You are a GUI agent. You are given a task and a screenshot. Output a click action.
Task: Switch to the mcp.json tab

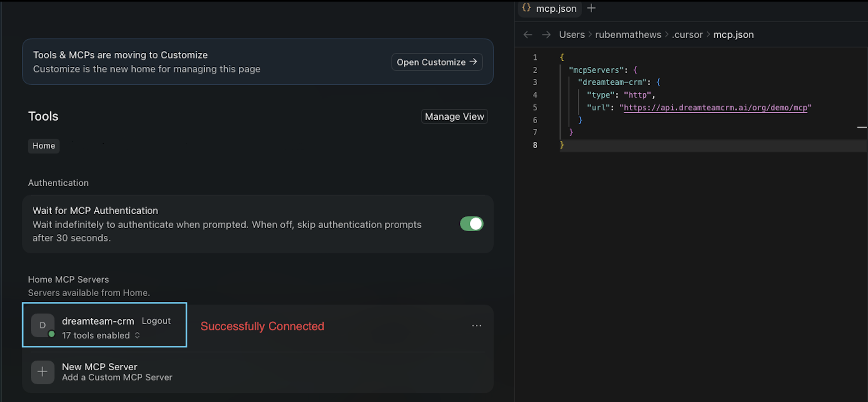click(550, 8)
